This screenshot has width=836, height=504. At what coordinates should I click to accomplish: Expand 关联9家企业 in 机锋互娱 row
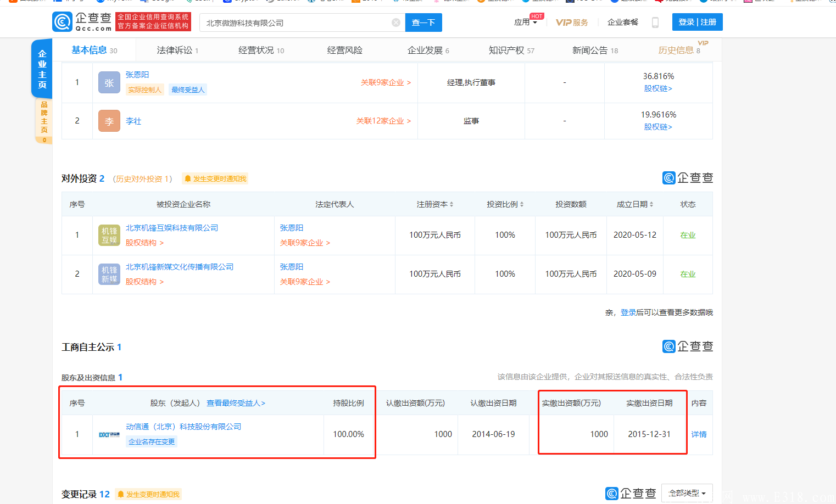(305, 243)
